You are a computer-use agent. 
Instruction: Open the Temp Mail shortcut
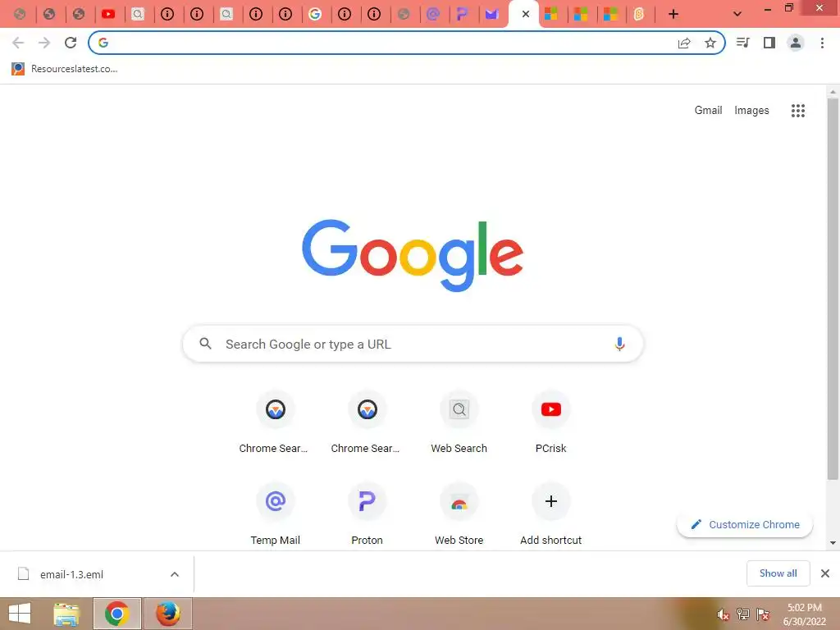[276, 514]
